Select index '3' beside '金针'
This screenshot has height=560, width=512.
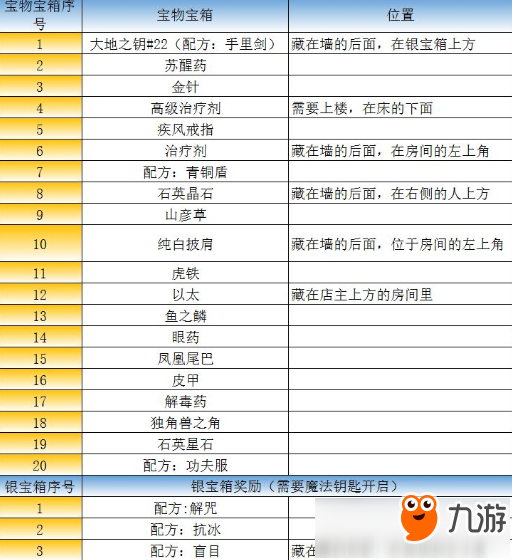point(41,87)
